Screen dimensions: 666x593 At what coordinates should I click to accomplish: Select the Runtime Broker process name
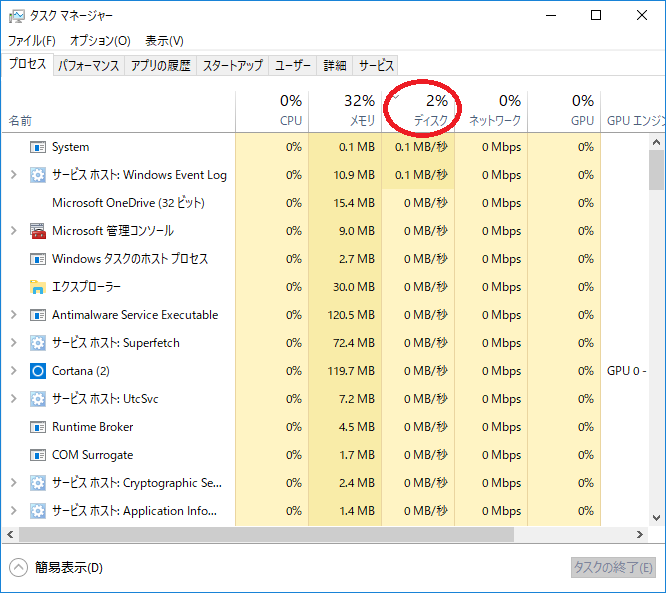point(93,427)
